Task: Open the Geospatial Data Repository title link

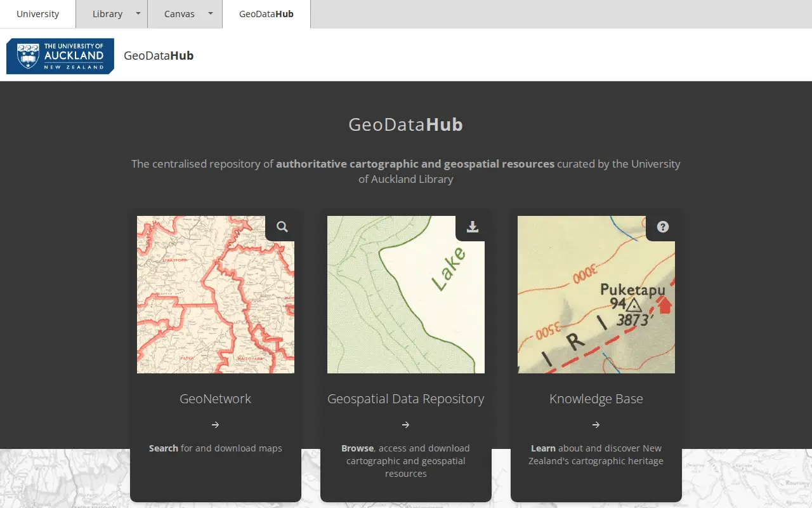Action: coord(406,399)
